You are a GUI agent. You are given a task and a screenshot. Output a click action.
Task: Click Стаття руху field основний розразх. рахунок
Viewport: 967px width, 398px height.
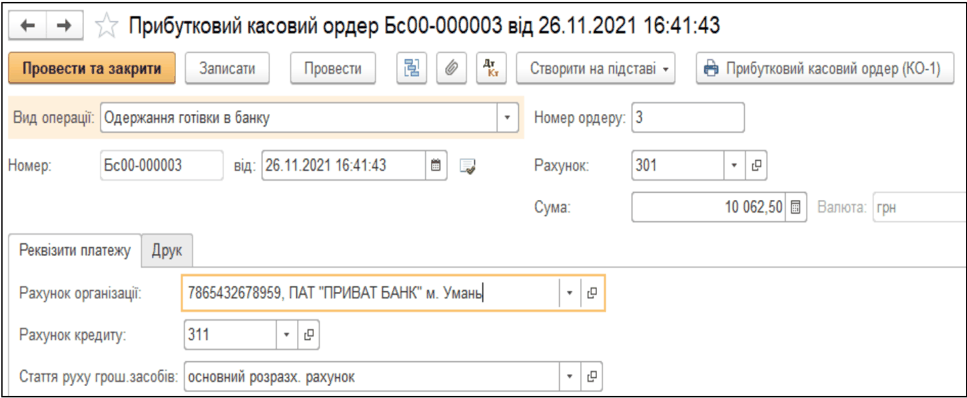[x=372, y=376]
